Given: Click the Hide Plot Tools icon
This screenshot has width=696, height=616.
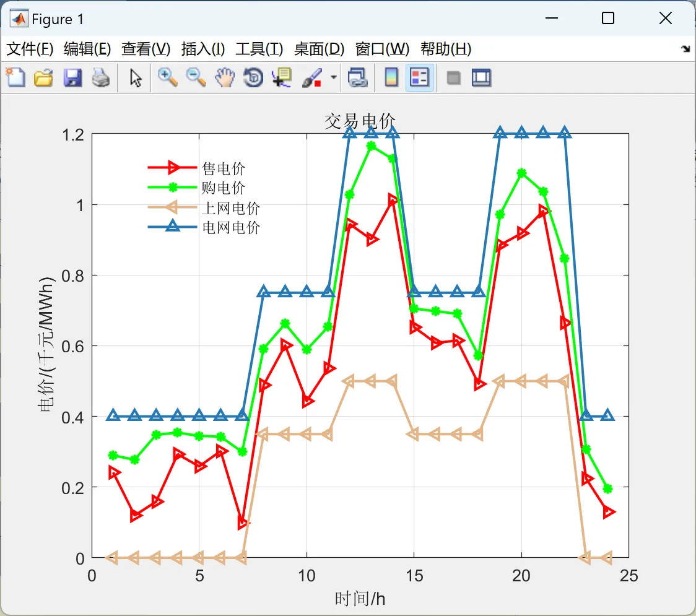Looking at the screenshot, I should click(x=453, y=78).
